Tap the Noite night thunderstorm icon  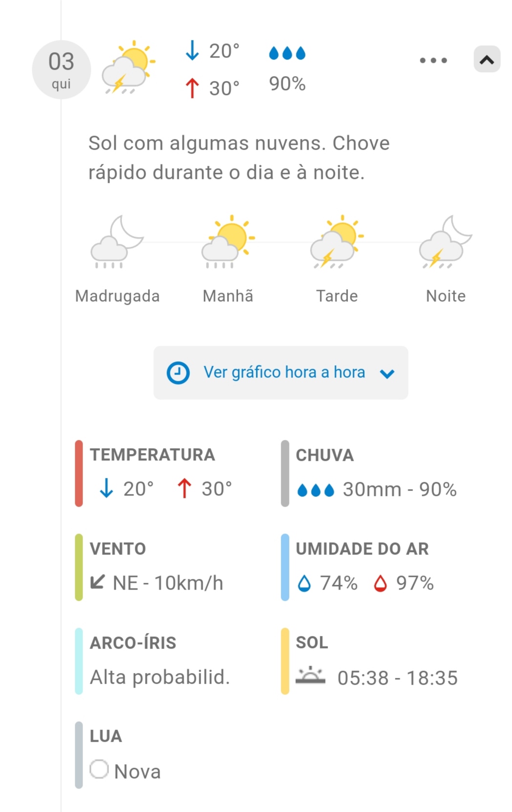[446, 242]
